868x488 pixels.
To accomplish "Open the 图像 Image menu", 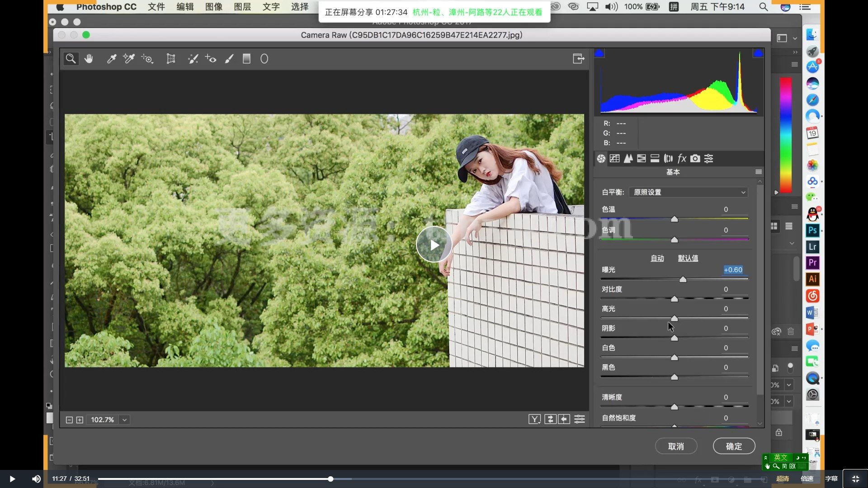I will (214, 7).
